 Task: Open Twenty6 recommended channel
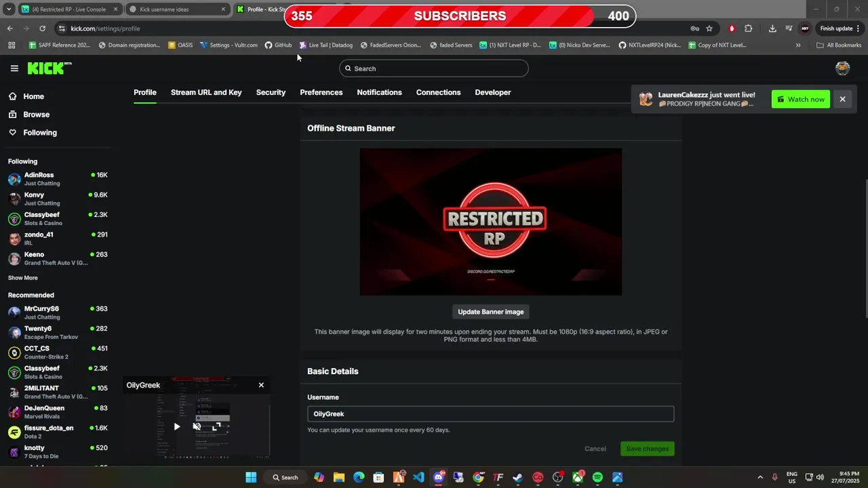coord(58,332)
